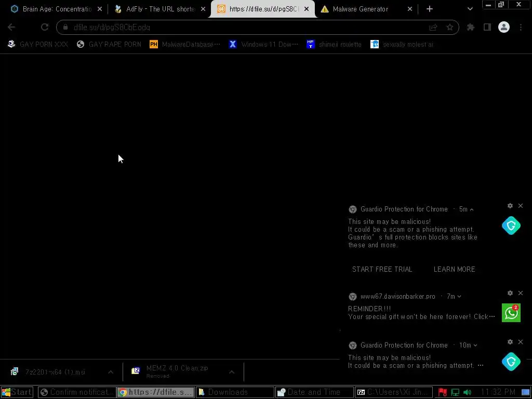The height and width of the screenshot is (399, 532).
Task: Expand options for MEMZ 4.0 Clean.zip download
Action: click(232, 372)
